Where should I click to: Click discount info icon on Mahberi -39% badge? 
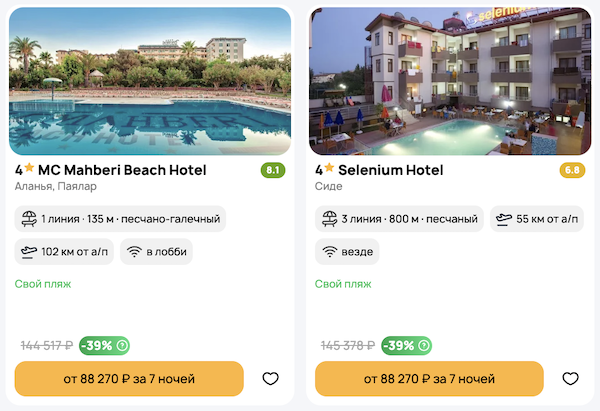pos(122,346)
